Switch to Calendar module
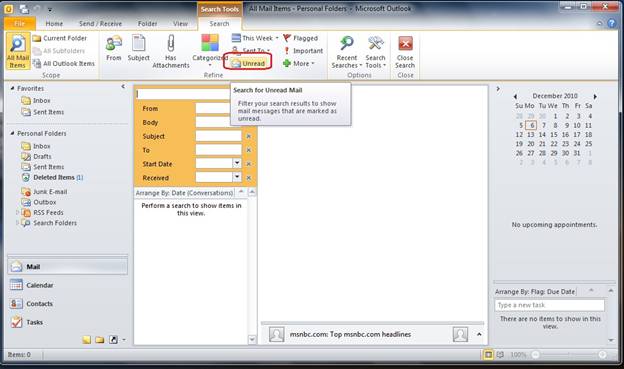624x369 pixels. click(x=68, y=285)
